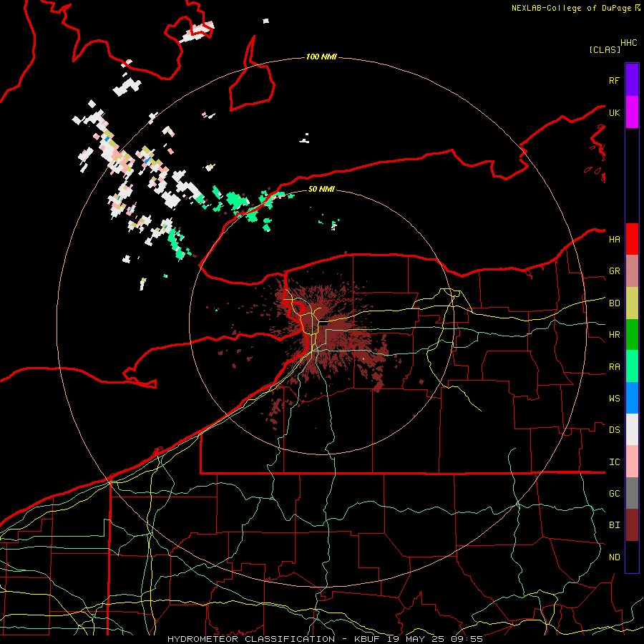The width and height of the screenshot is (644, 644).
Task: Click the 'BI' legend label
Action: point(614,525)
